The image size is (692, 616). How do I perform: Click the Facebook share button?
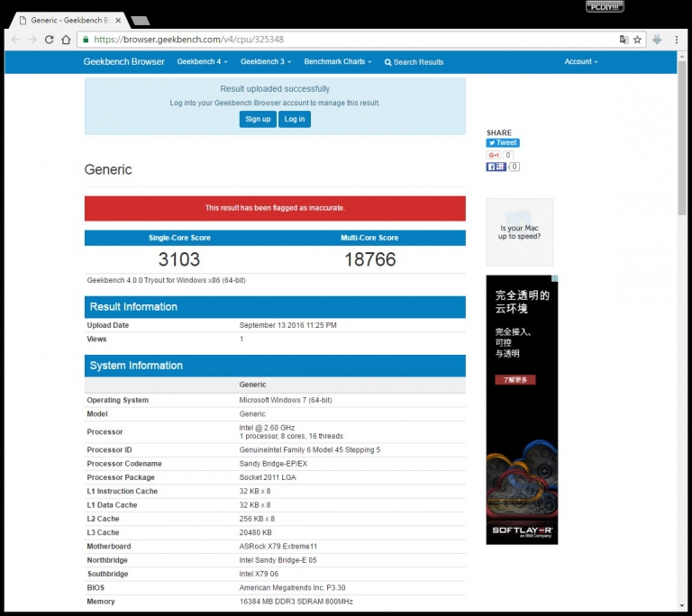coord(496,167)
